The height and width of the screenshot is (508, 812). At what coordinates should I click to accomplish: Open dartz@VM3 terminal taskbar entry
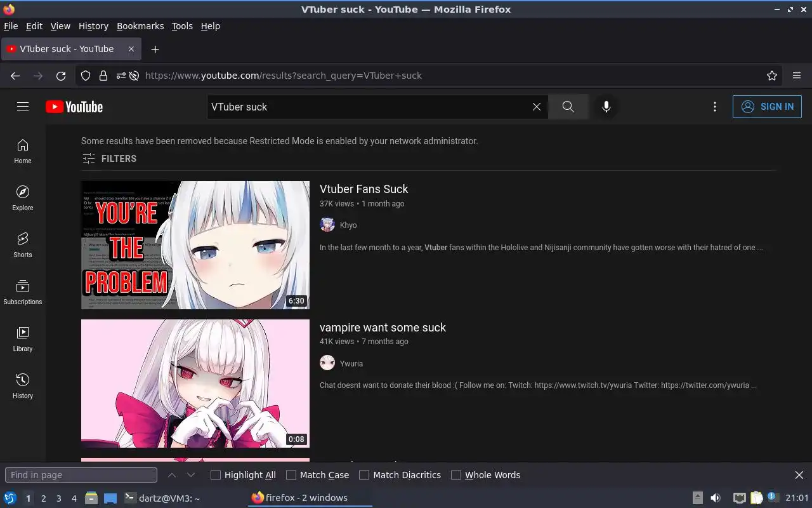pos(162,498)
